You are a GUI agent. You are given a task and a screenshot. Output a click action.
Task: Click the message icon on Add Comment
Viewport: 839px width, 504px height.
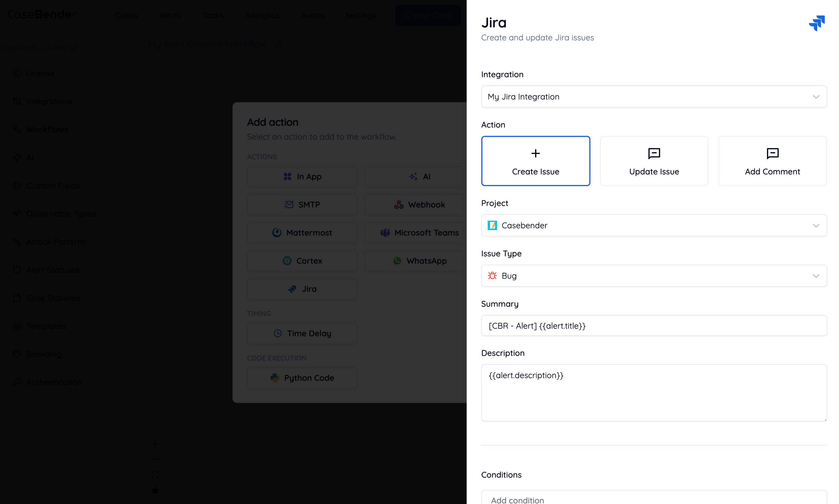click(772, 153)
